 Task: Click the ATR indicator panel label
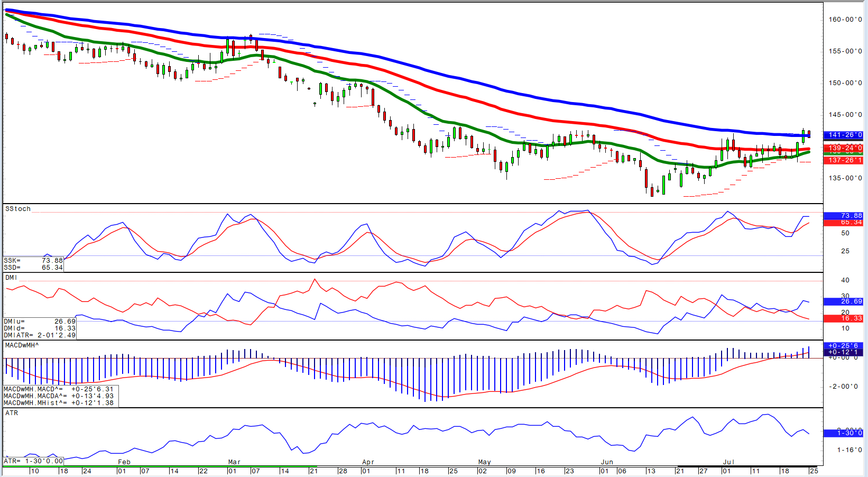point(12,413)
